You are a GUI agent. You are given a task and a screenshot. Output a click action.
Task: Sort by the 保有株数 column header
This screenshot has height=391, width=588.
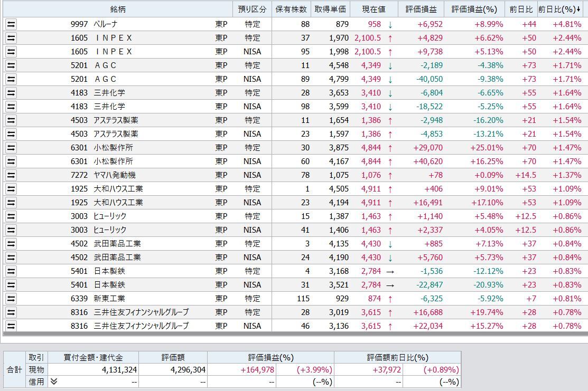pyautogui.click(x=292, y=9)
